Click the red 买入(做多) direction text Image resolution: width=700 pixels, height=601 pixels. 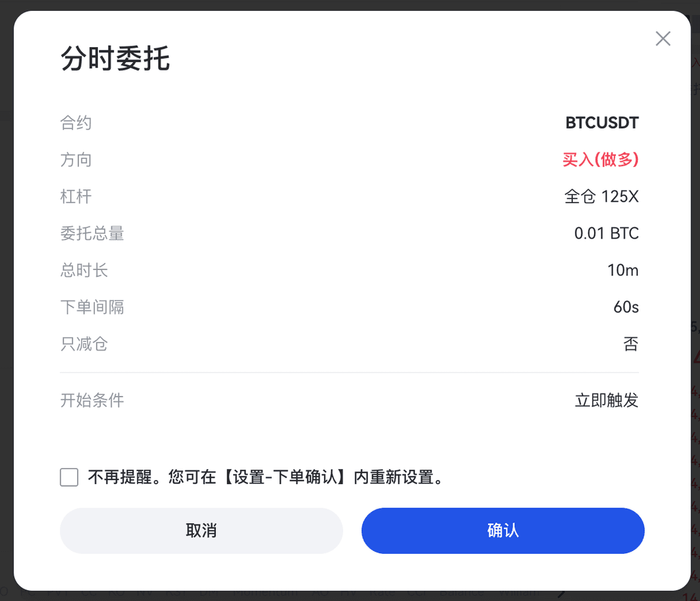(x=600, y=160)
